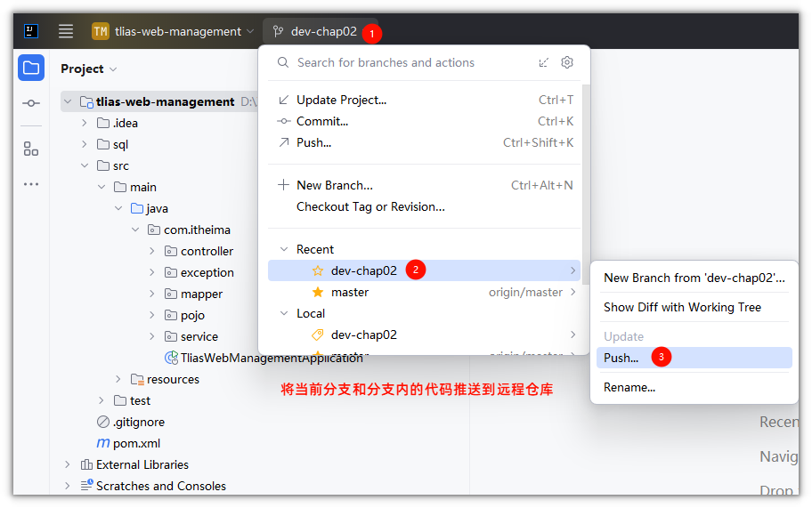812x508 pixels.
Task: Choose Commit... in branches popup
Action: point(424,121)
